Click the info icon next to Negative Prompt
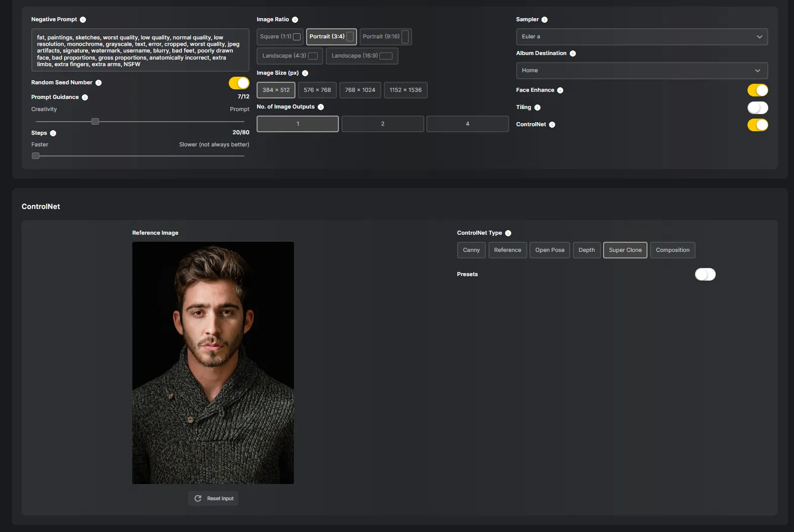 [x=83, y=20]
